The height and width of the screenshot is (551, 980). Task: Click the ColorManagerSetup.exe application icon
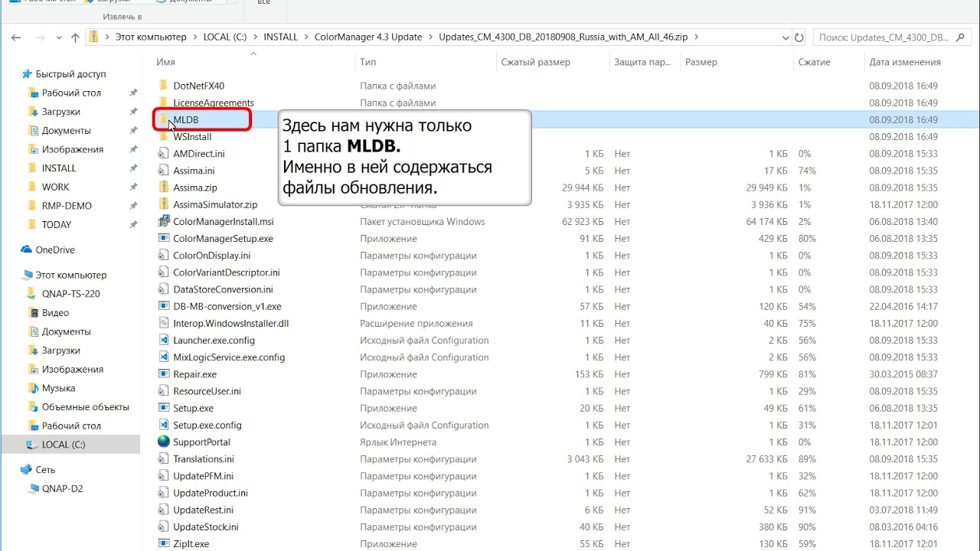[163, 238]
